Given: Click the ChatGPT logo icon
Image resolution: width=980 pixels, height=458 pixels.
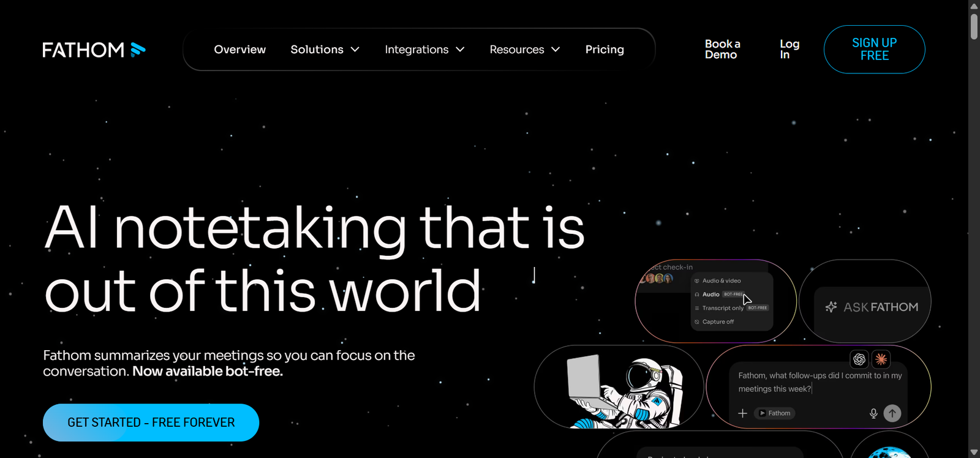Looking at the screenshot, I should [859, 359].
